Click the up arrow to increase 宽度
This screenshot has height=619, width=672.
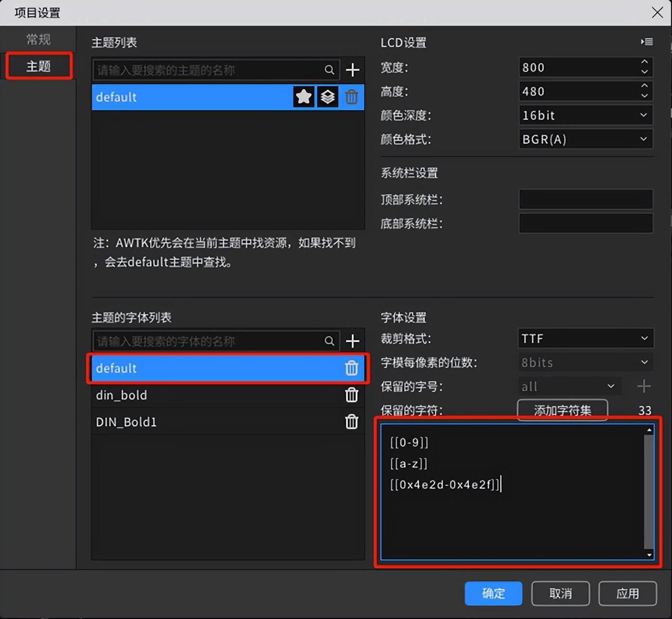645,62
